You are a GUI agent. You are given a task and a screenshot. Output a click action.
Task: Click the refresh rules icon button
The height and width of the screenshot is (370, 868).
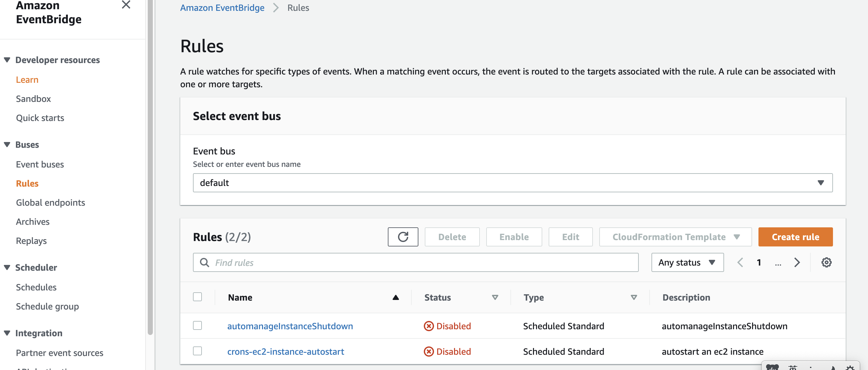tap(403, 237)
